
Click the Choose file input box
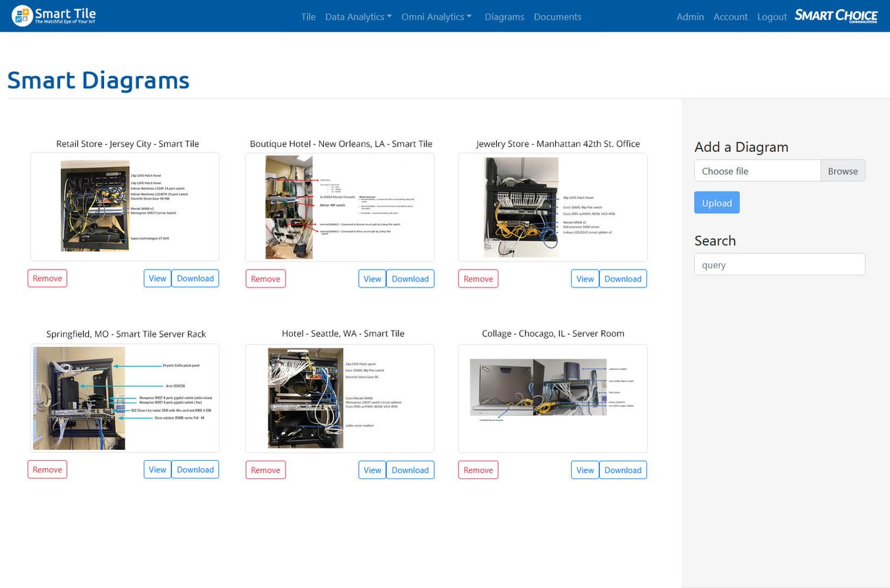(757, 171)
